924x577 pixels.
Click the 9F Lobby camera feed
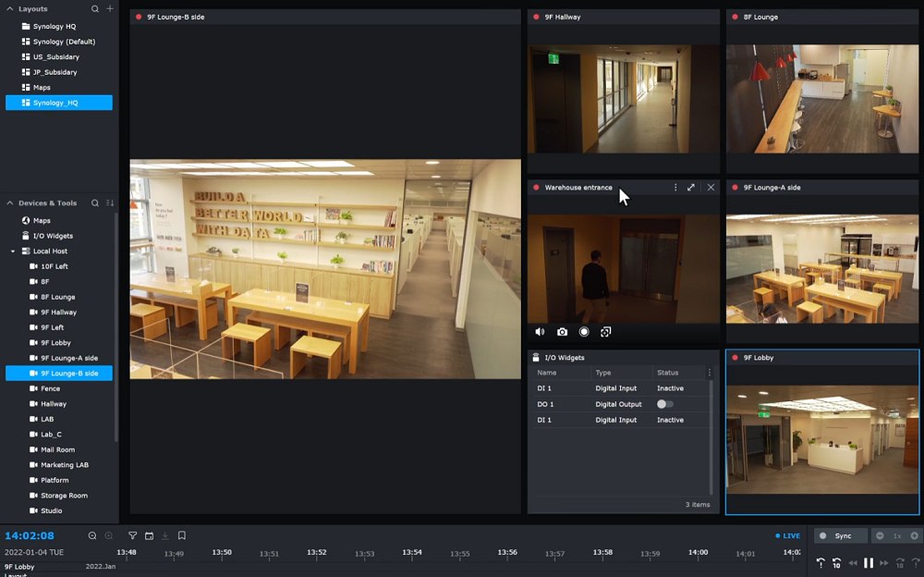[x=822, y=439]
